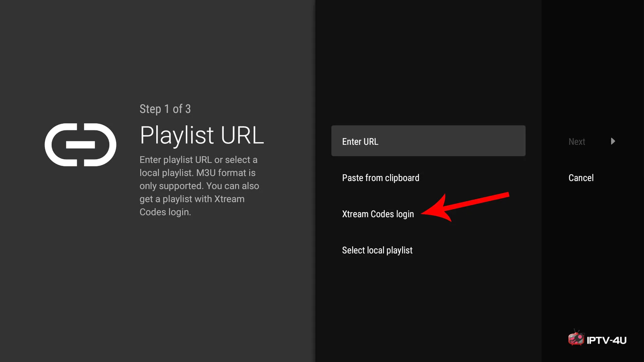Select the Enter URL option
Screen dimensions: 644x362
tap(428, 141)
